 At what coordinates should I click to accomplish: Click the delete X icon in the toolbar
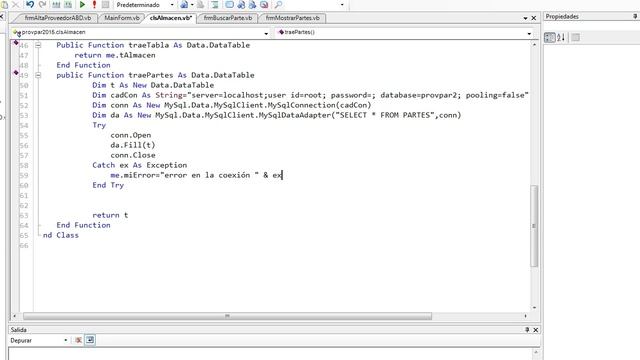click(x=16, y=4)
